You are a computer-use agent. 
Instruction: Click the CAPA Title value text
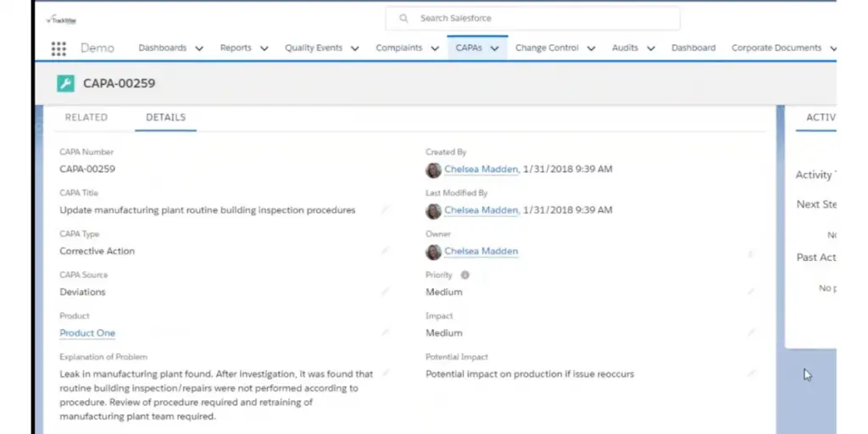(208, 210)
